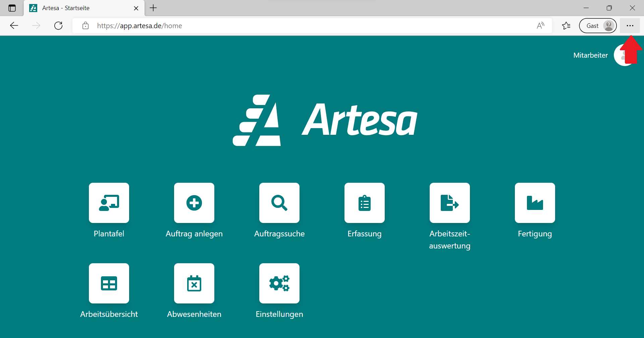The width and height of the screenshot is (644, 338).
Task: Open a new browser tab
Action: (x=153, y=8)
